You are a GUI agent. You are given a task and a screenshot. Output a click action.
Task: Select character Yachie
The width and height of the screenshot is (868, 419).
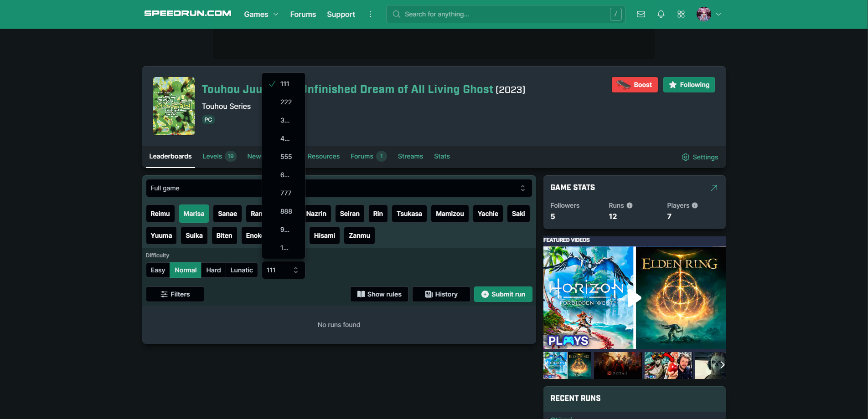point(488,214)
